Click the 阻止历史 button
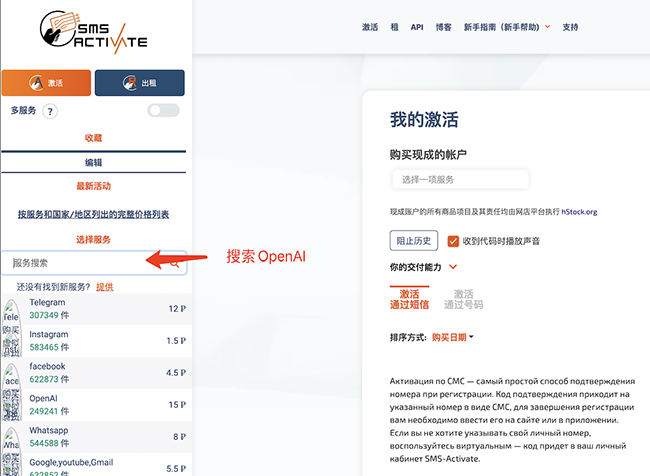Image resolution: width=650 pixels, height=476 pixels. click(414, 240)
